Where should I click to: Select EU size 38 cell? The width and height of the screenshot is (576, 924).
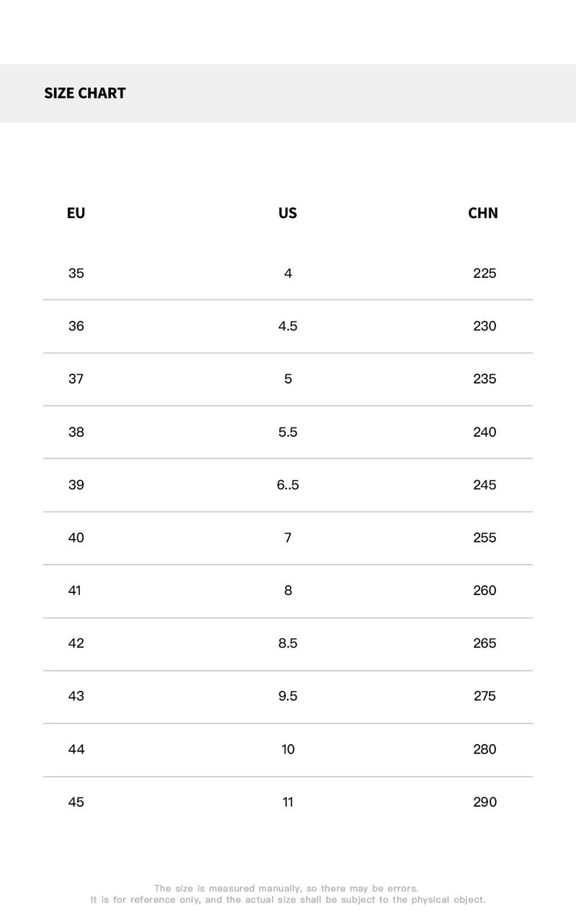76,432
